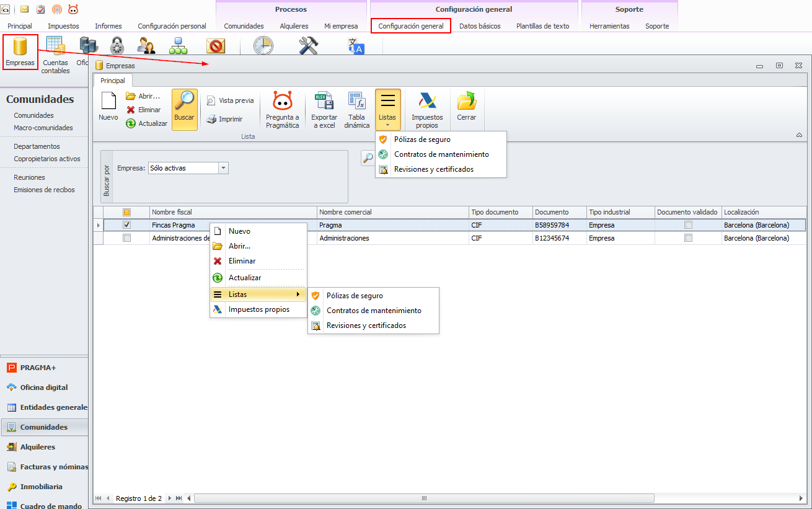Click the Alquileres navigation button
812x509 pixels.
pyautogui.click(x=38, y=447)
